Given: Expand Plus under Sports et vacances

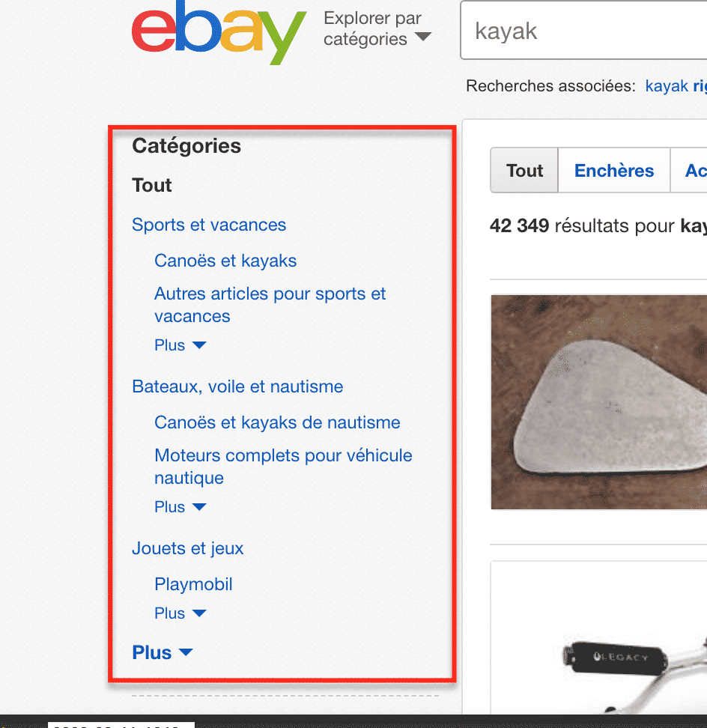Looking at the screenshot, I should tap(180, 345).
